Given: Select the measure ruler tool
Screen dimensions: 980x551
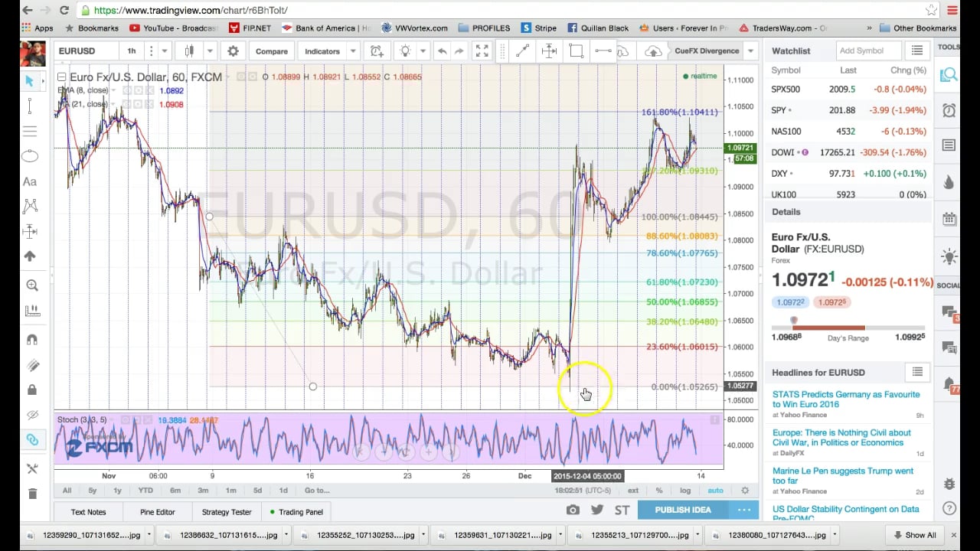Looking at the screenshot, I should coord(31,311).
